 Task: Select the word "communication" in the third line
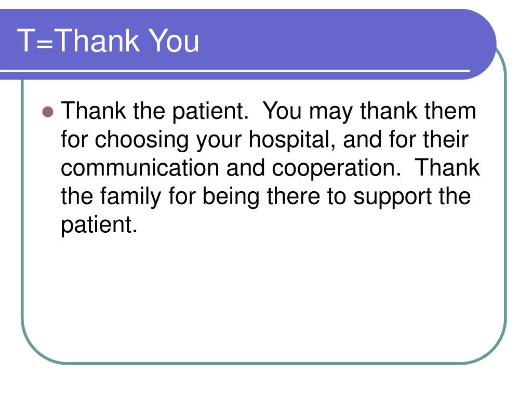click(140, 168)
